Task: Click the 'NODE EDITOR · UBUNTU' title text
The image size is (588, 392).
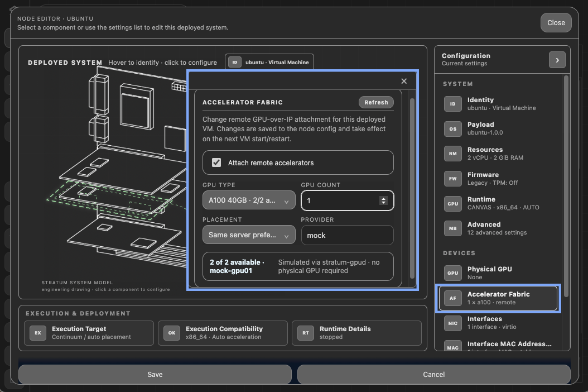Action: click(55, 18)
